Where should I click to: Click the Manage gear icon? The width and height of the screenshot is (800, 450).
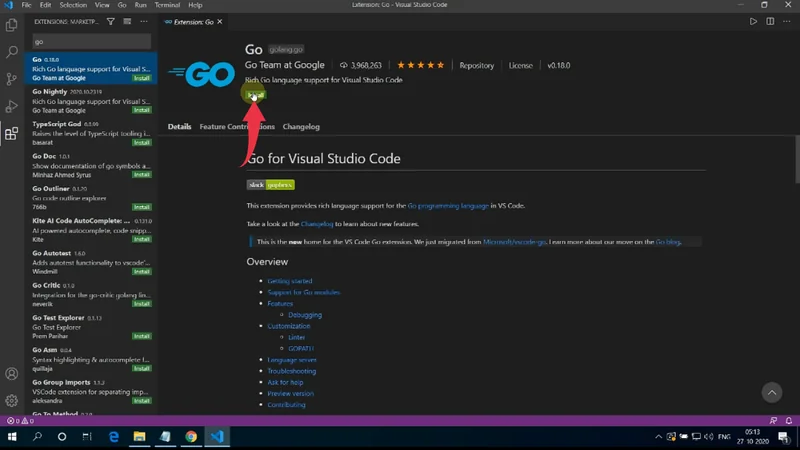tap(12, 400)
